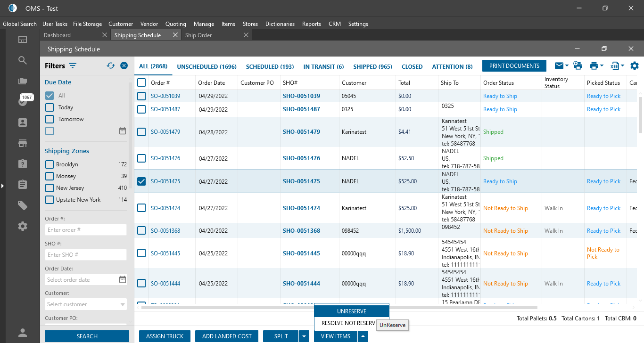This screenshot has height=343, width=644.
Task: Choose UNRESERVE from the popup menu
Action: pyautogui.click(x=351, y=311)
